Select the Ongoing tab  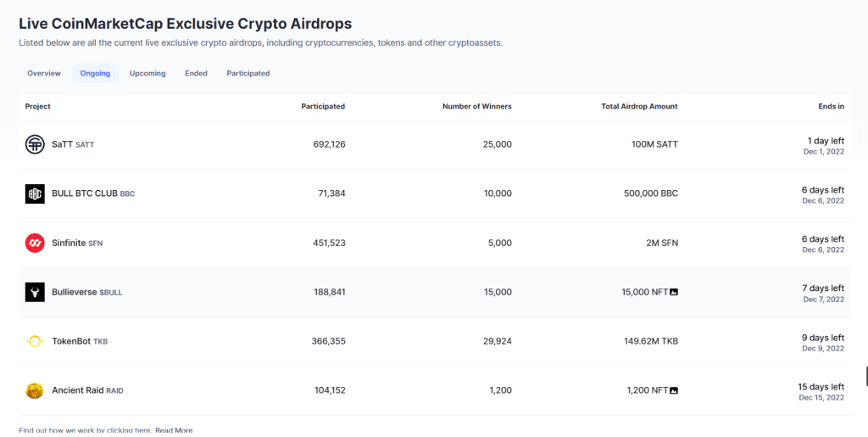[95, 73]
